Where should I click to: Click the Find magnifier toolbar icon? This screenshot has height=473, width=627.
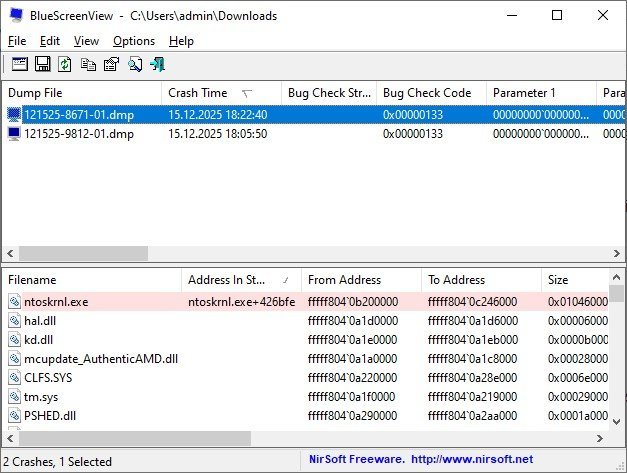[134, 64]
